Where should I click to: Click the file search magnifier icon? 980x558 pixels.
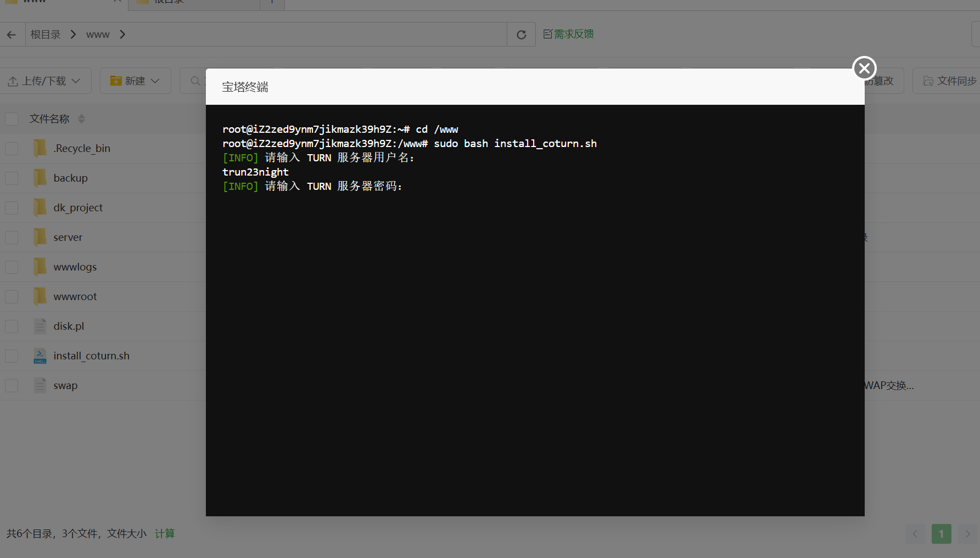tap(195, 81)
